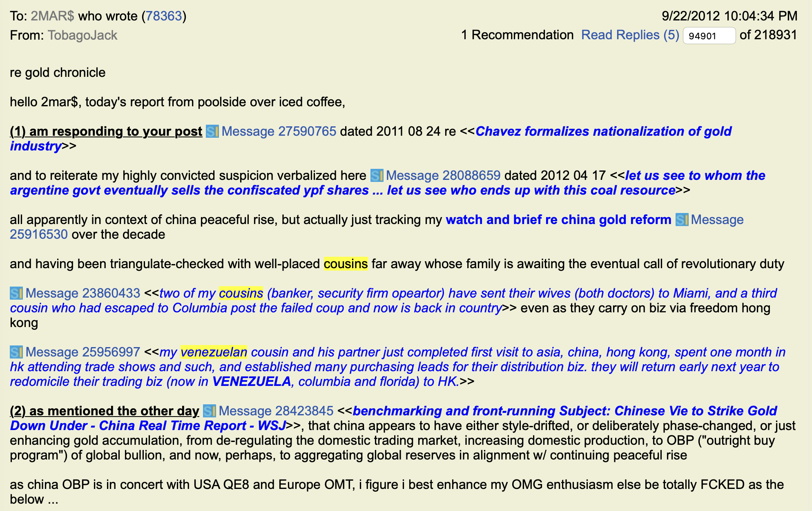
Task: Click SI icon after china gold reform
Action: (682, 220)
